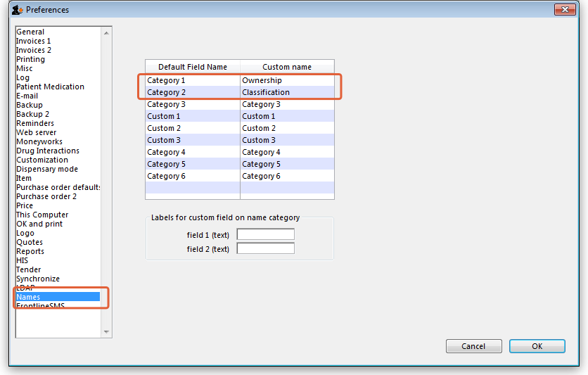The image size is (588, 375).
Task: Open the General preferences section
Action: coord(30,32)
